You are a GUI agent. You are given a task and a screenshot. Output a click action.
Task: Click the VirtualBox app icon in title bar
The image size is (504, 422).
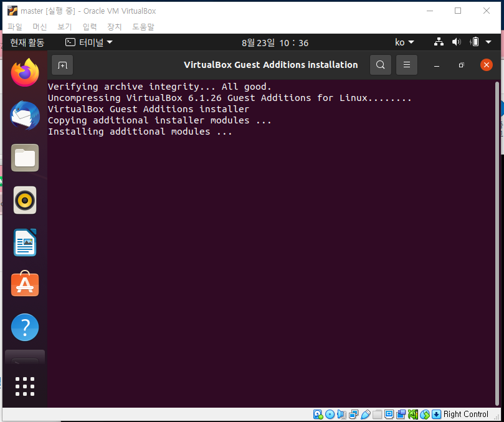12,11
